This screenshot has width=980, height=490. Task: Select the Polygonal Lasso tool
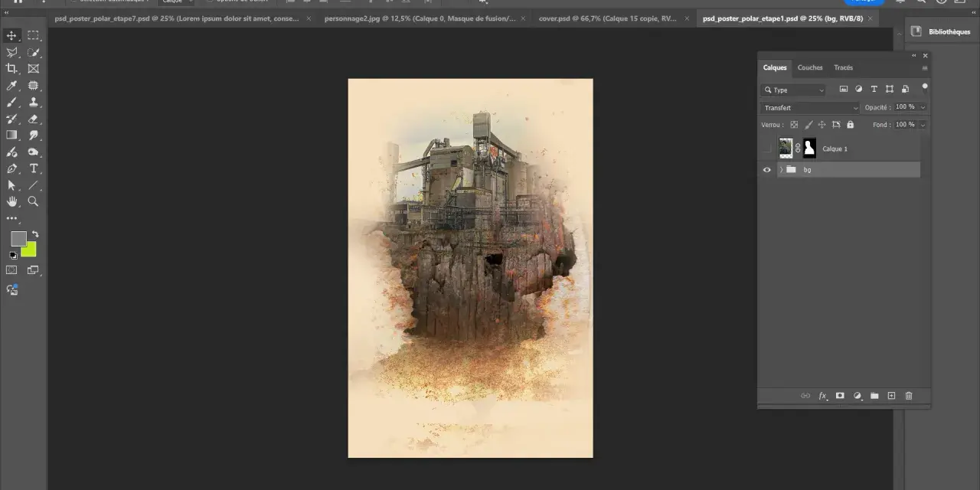(11, 52)
